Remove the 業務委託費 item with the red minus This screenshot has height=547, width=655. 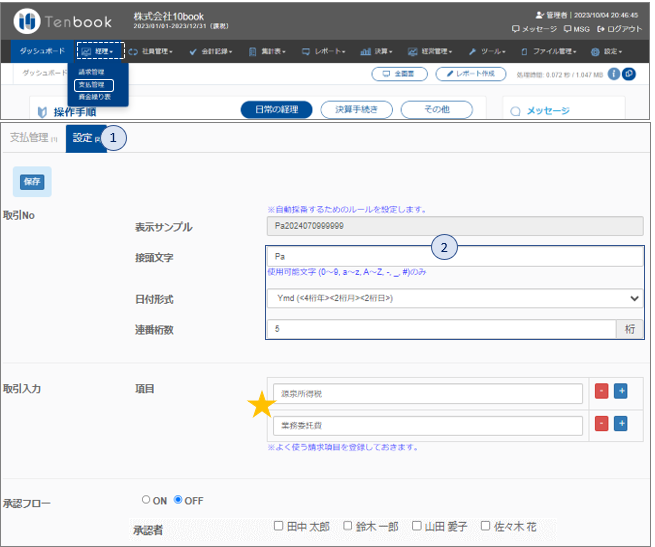click(601, 424)
